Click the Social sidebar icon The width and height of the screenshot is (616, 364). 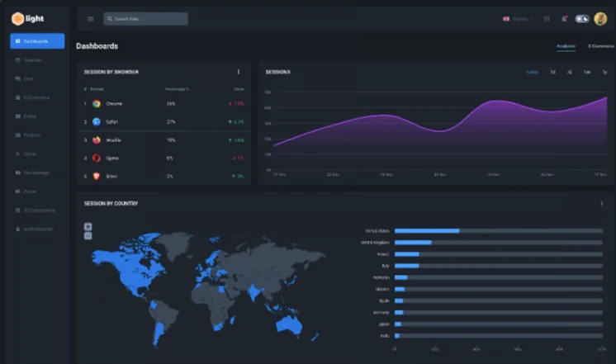coord(17,154)
